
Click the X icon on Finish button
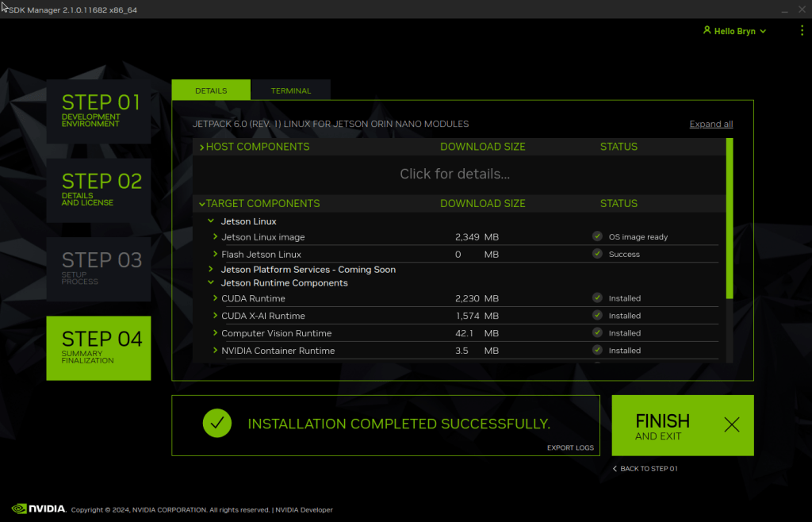click(731, 425)
